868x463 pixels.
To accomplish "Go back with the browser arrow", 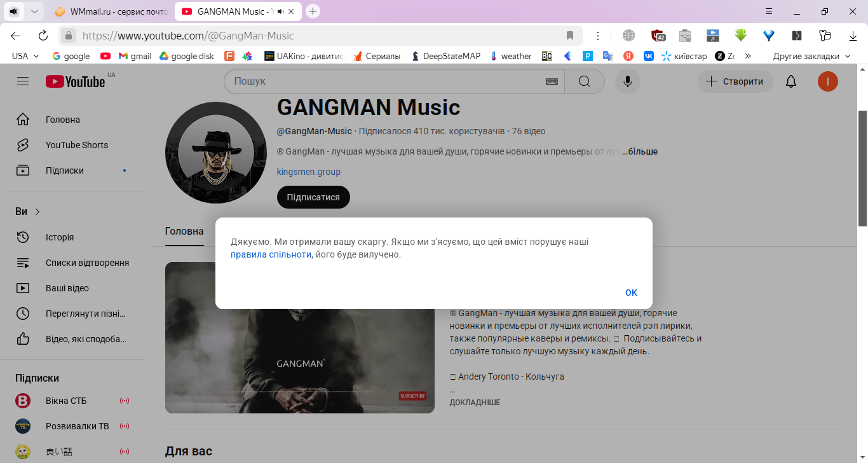I will tap(15, 36).
